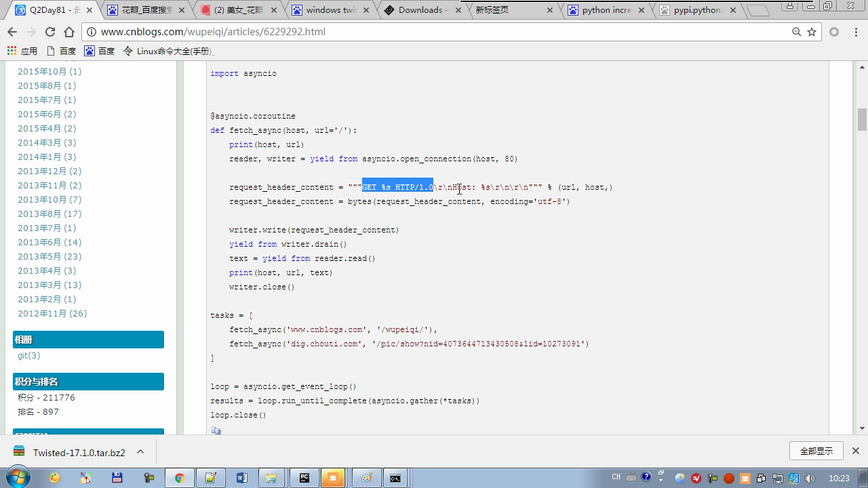The height and width of the screenshot is (488, 868).
Task: Click the scroll down arrow of page scrollbar
Action: 862,428
